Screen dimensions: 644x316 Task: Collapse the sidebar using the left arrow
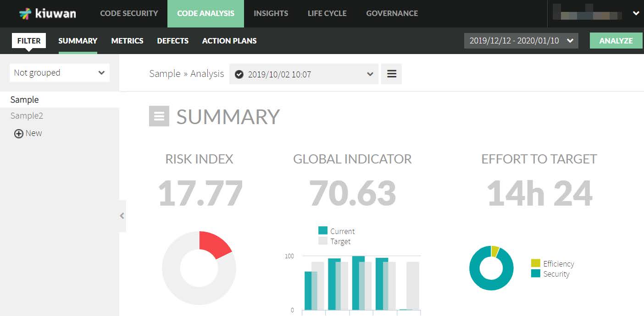click(x=122, y=216)
